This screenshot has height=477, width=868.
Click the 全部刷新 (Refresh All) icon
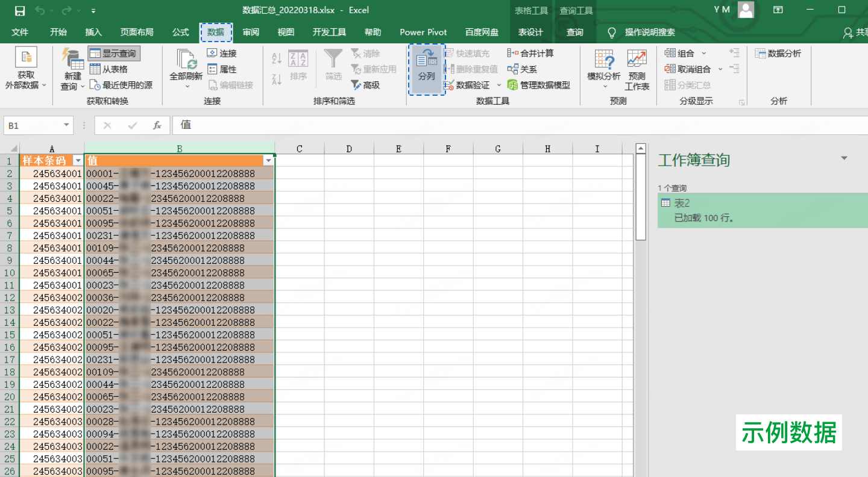(186, 61)
